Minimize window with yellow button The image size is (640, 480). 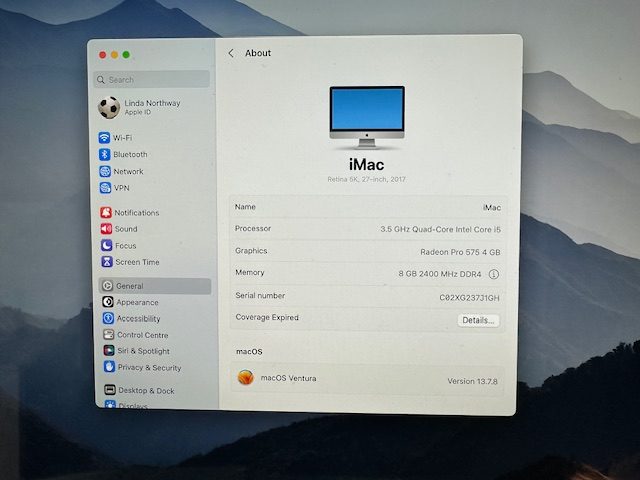(115, 55)
